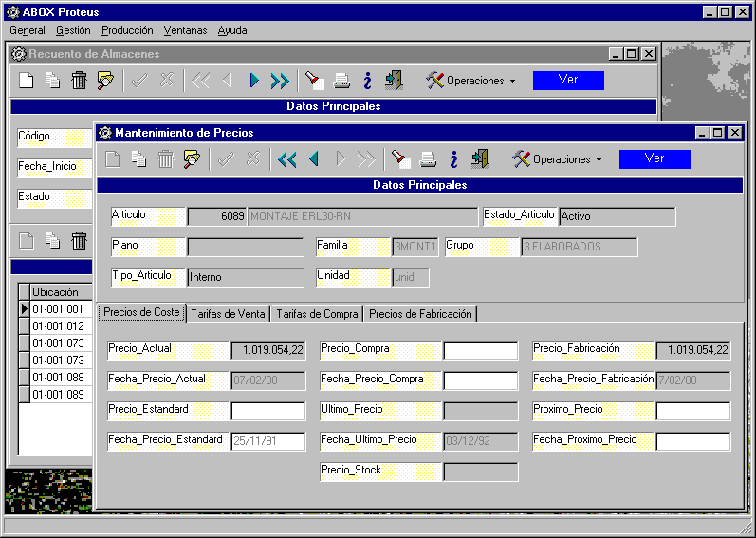Viewport: 756px width, 538px height.
Task: Open the Producción menu
Action: [127, 30]
